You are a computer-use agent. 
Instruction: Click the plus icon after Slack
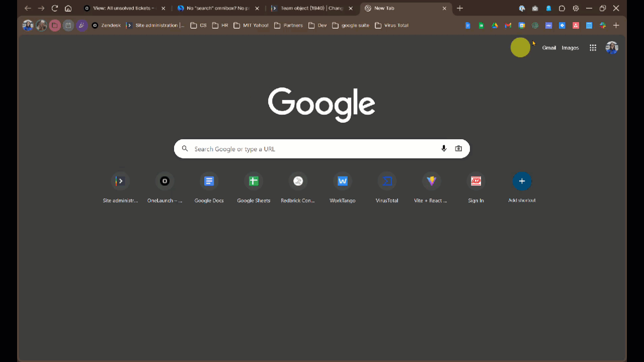tap(616, 25)
